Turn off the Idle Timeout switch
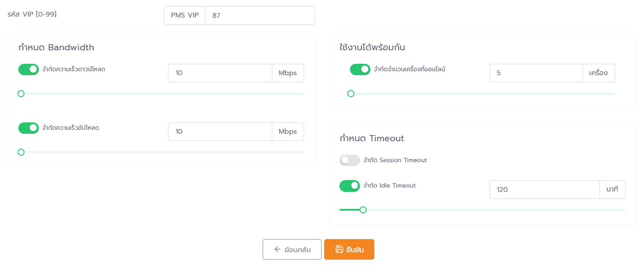This screenshot has height=271, width=644. (349, 186)
